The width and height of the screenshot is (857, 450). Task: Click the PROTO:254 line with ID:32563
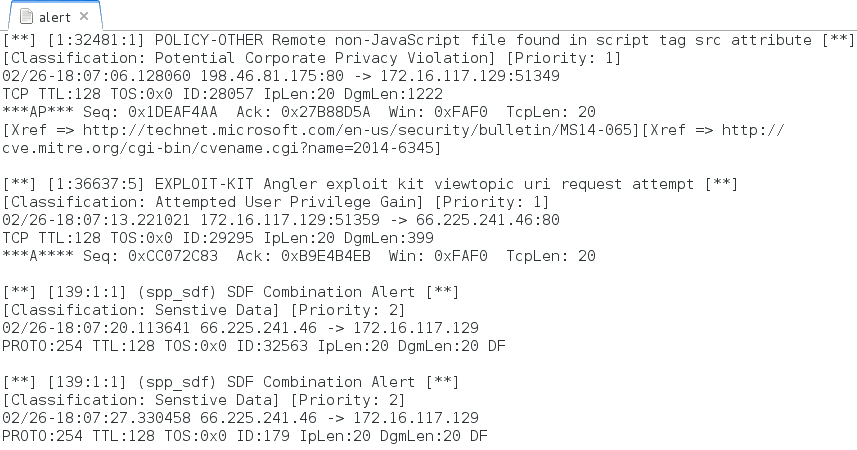pyautogui.click(x=244, y=346)
